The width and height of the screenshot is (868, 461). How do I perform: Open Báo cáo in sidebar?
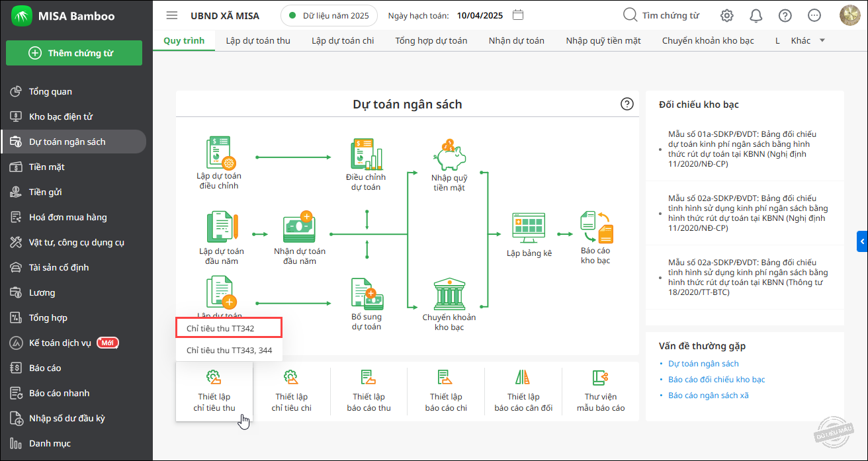(x=74, y=368)
